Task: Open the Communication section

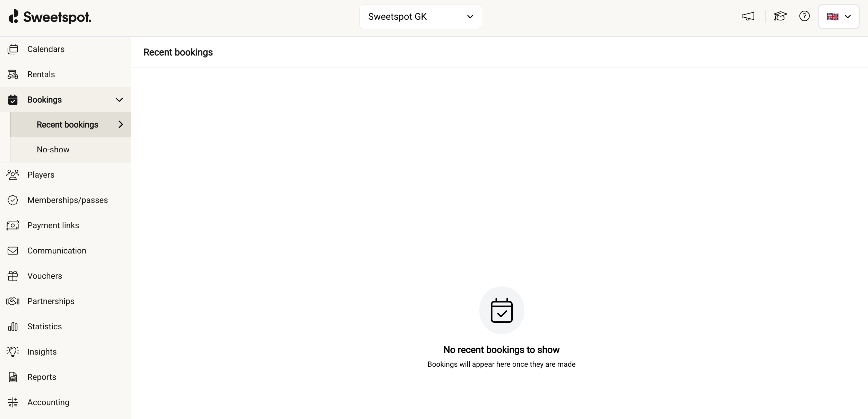Action: pyautogui.click(x=57, y=251)
